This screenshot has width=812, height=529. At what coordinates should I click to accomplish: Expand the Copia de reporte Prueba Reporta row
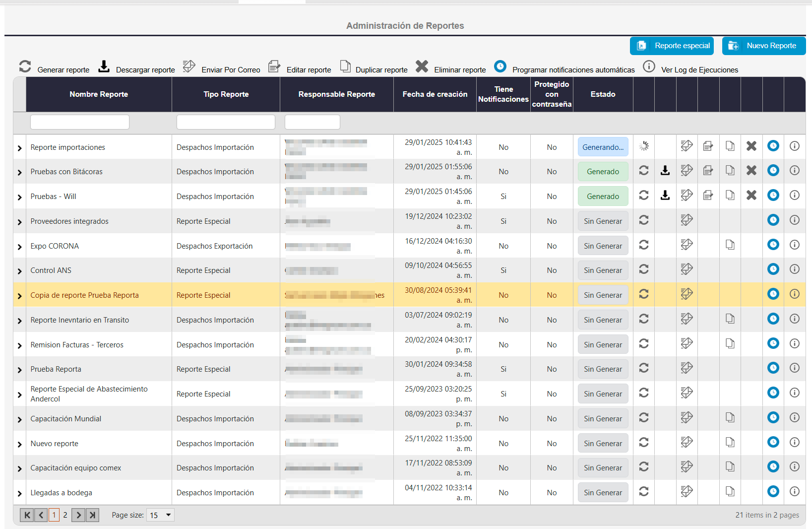[20, 296]
